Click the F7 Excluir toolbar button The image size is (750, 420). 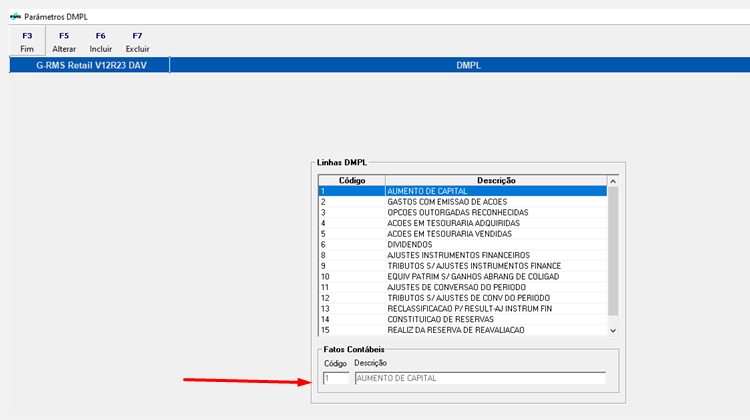(137, 42)
